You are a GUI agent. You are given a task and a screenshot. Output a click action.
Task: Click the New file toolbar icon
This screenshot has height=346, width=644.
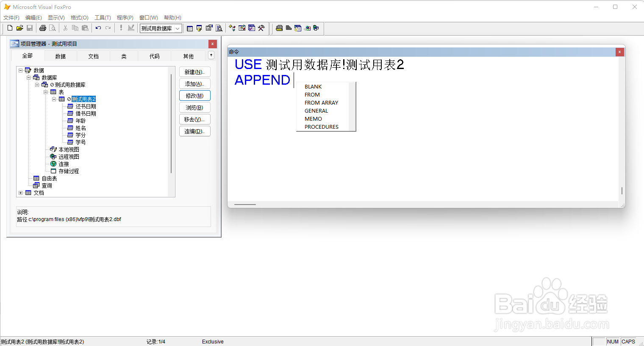[x=10, y=28]
